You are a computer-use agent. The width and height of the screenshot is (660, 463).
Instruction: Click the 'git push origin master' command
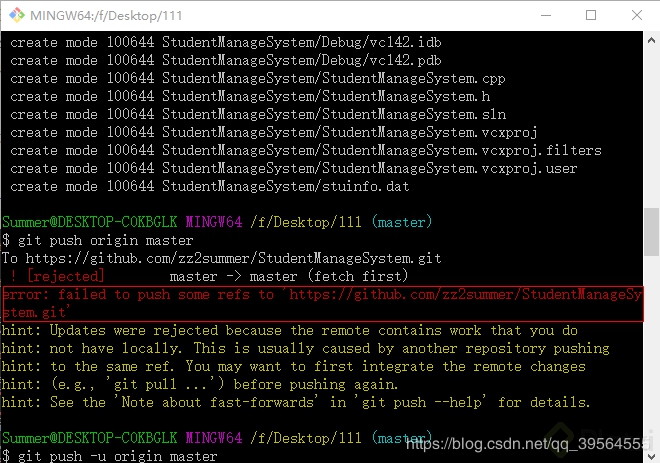[105, 240]
